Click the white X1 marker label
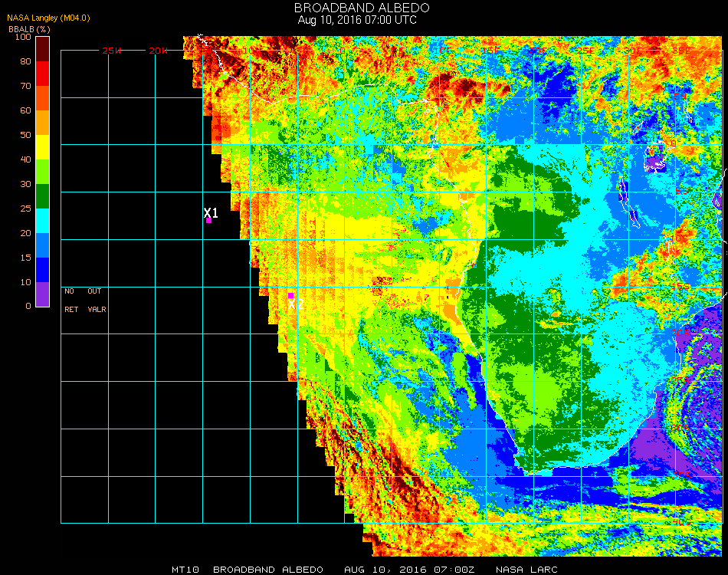Image resolution: width=728 pixels, height=575 pixels. pyautogui.click(x=211, y=212)
